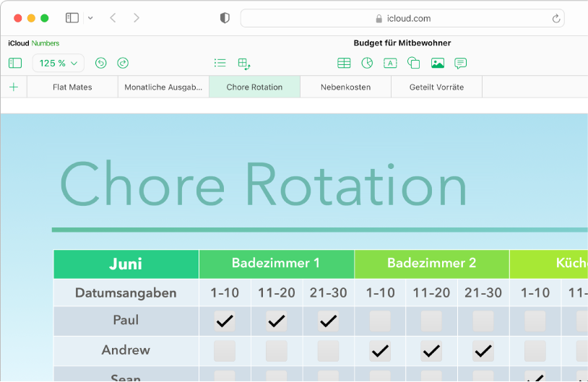Click the organize table icon
The width and height of the screenshot is (588, 382).
point(244,64)
